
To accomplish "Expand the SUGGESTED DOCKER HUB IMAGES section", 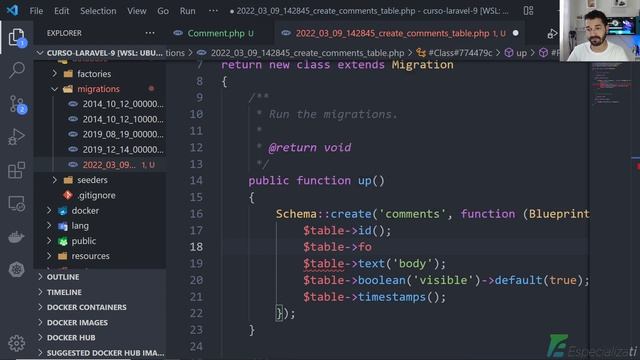I will point(100,353).
